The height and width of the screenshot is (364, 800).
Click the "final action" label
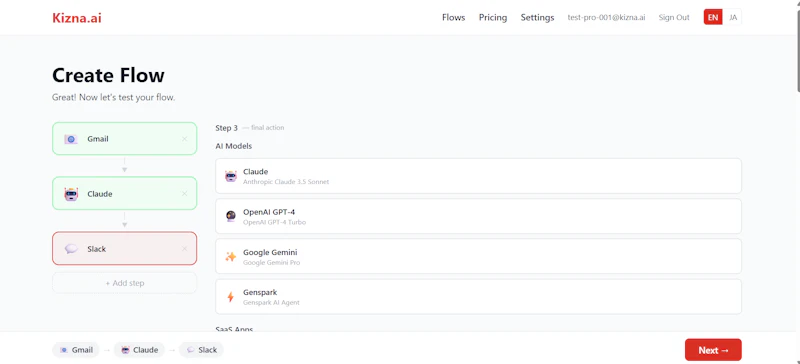267,128
